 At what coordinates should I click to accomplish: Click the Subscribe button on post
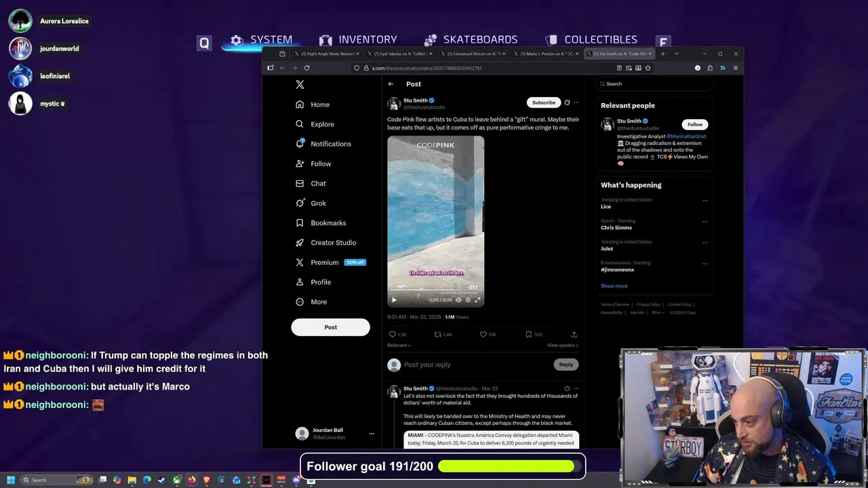click(544, 102)
